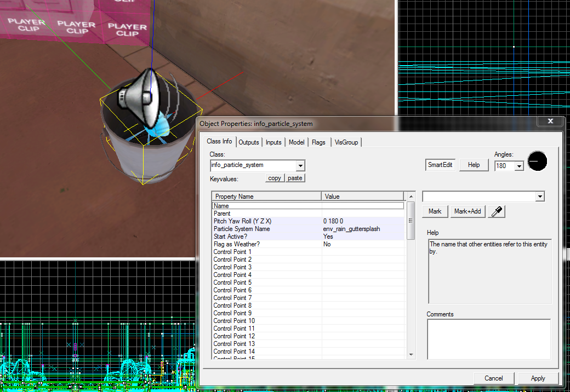The height and width of the screenshot is (392, 570).
Task: Select the Control Point 7 row
Action: pos(308,298)
